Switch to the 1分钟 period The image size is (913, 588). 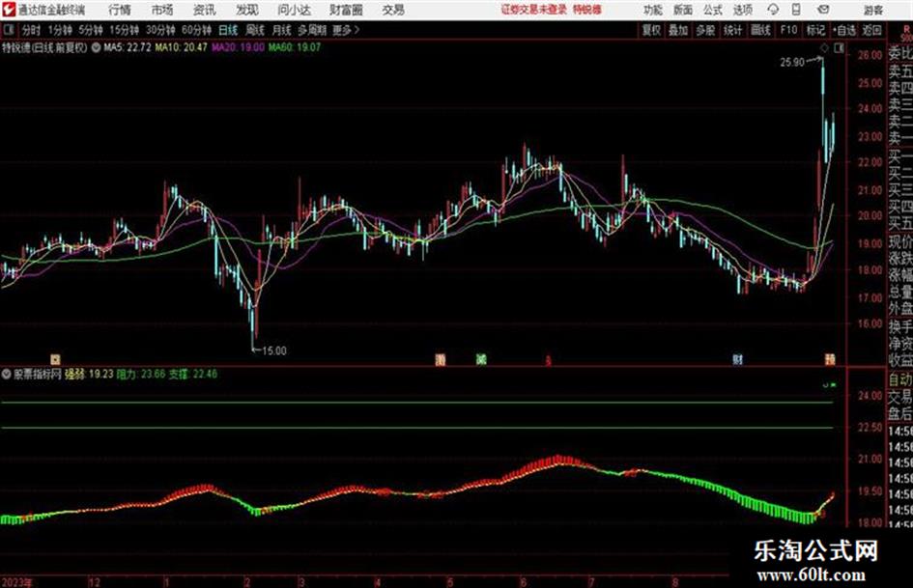coord(59,30)
